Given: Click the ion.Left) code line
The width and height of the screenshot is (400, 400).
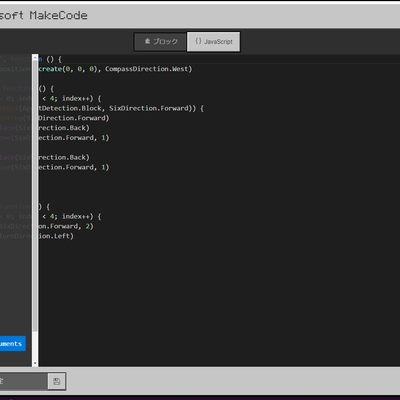Looking at the screenshot, I should tap(56, 236).
